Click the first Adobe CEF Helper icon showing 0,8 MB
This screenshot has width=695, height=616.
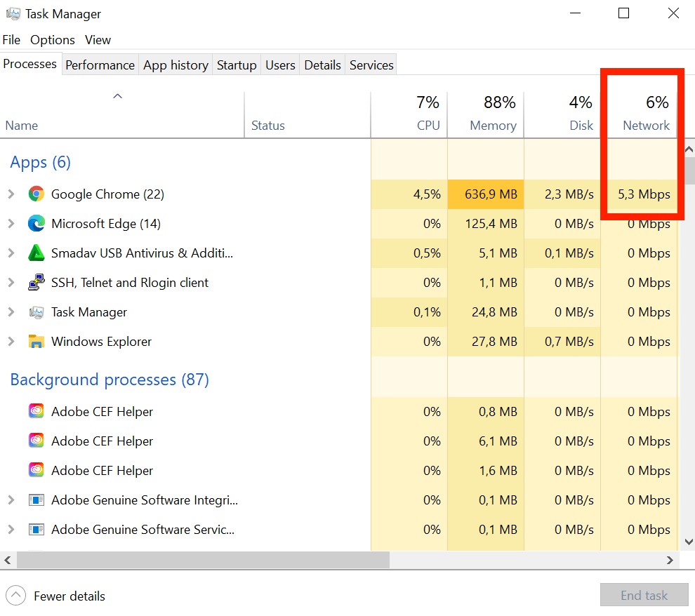(37, 411)
